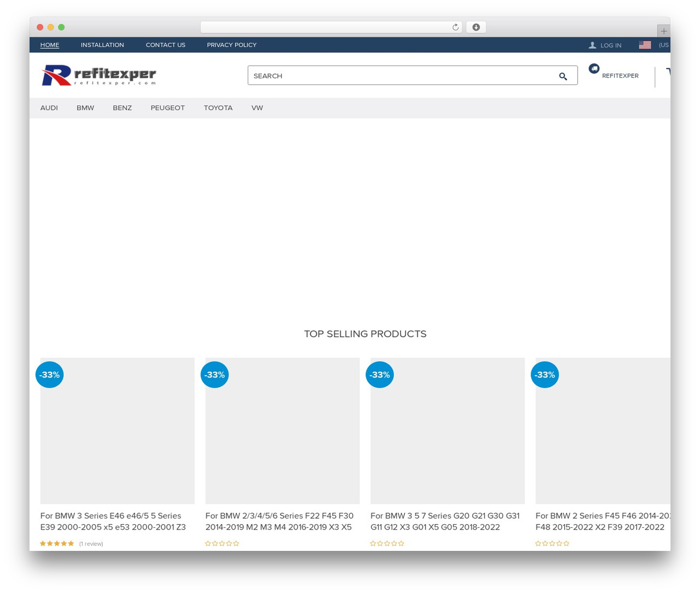This screenshot has width=700, height=593.
Task: Click the Top Selling Products heading
Action: click(365, 334)
